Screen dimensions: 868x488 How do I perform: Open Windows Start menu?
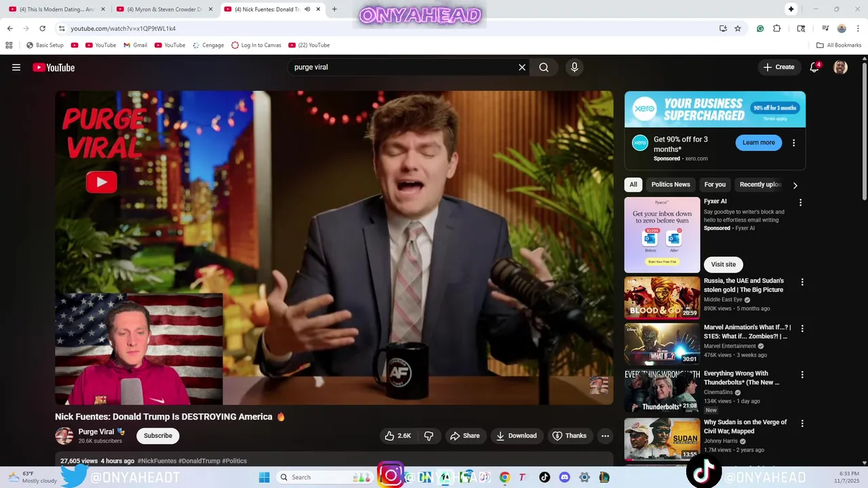(x=264, y=477)
